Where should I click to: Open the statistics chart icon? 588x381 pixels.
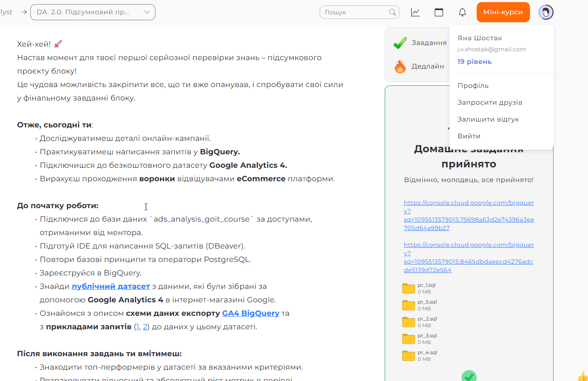(415, 12)
